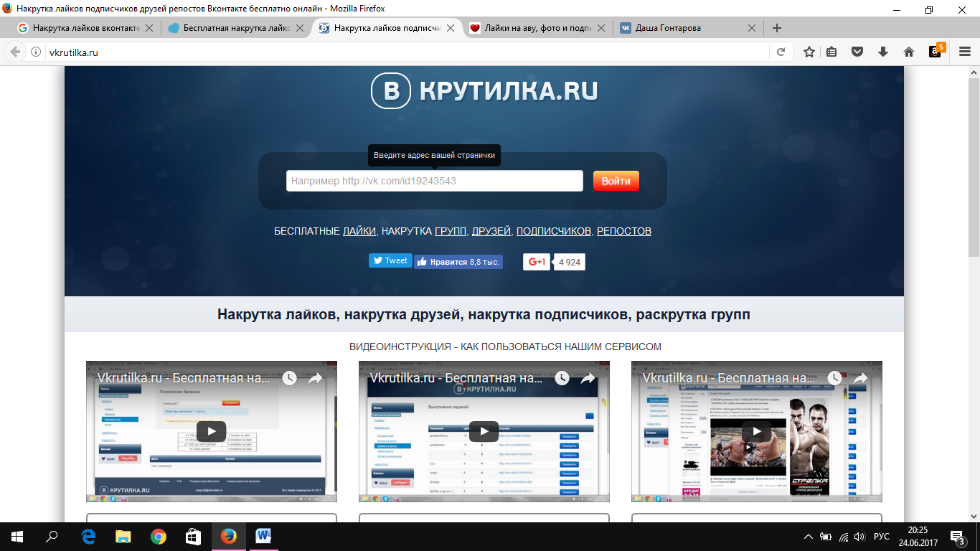Click the Tweet button
The width and height of the screenshot is (980, 551).
pos(390,260)
